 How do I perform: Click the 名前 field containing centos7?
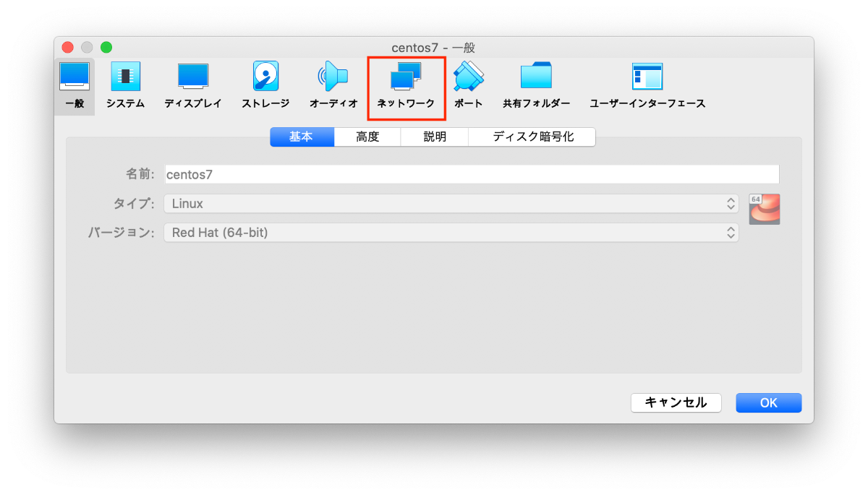(x=472, y=174)
